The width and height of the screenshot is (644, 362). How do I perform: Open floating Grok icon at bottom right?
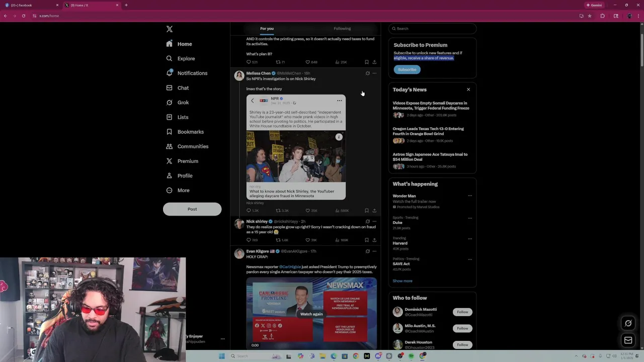point(628,323)
